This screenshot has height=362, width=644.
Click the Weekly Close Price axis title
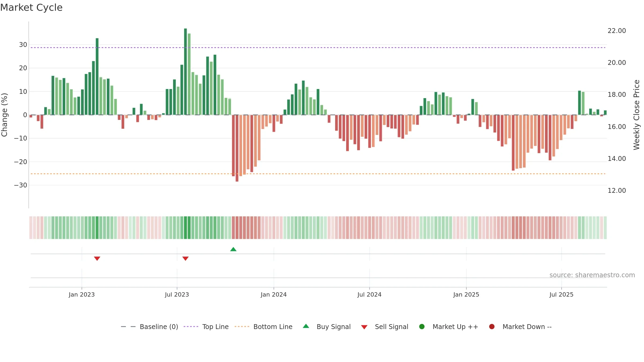pyautogui.click(x=636, y=115)
